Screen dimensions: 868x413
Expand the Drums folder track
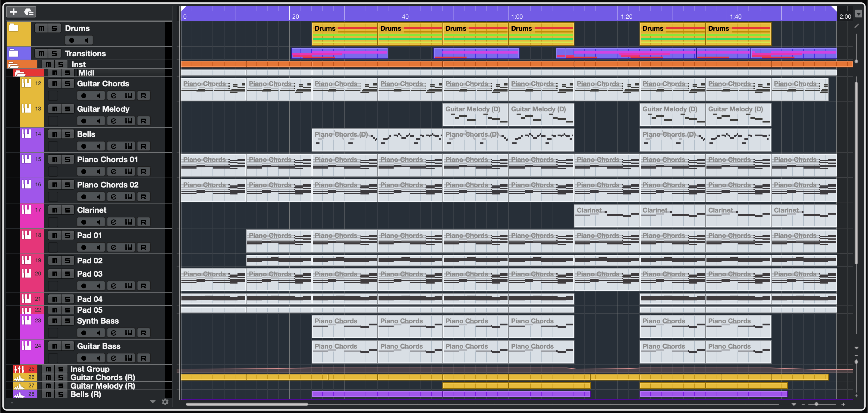[x=14, y=28]
